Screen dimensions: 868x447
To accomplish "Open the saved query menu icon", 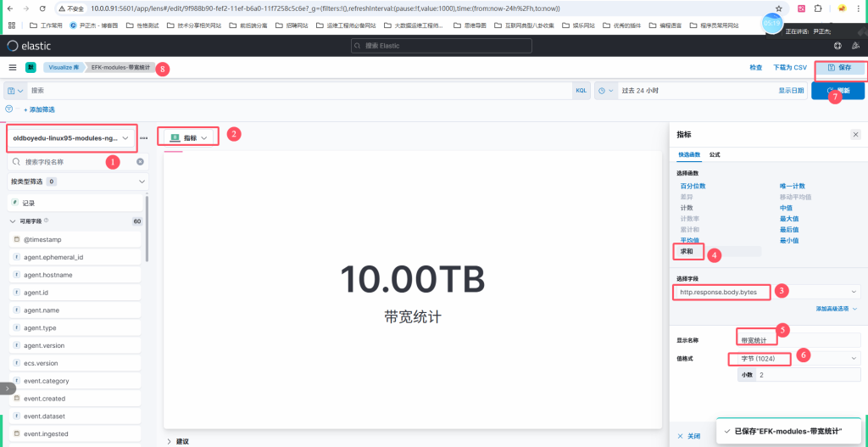I will [14, 90].
